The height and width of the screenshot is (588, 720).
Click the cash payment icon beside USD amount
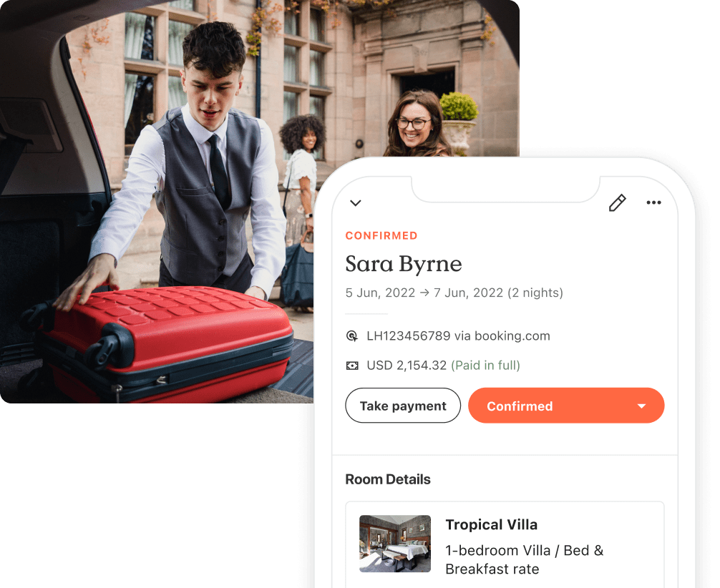pyautogui.click(x=352, y=366)
